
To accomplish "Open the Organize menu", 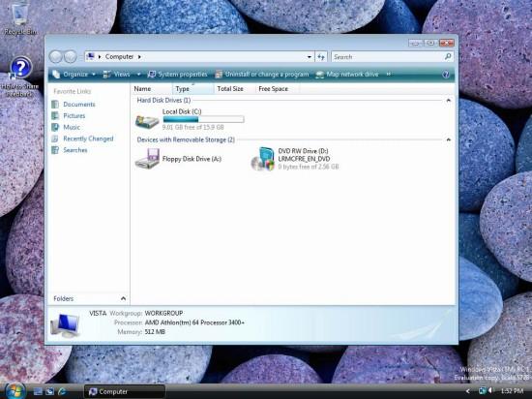I will [74, 74].
